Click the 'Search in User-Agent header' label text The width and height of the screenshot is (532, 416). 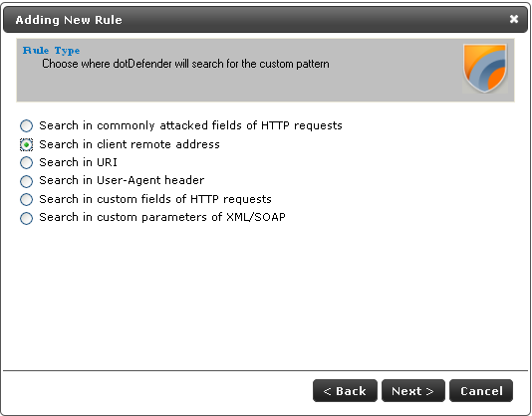pyautogui.click(x=122, y=180)
